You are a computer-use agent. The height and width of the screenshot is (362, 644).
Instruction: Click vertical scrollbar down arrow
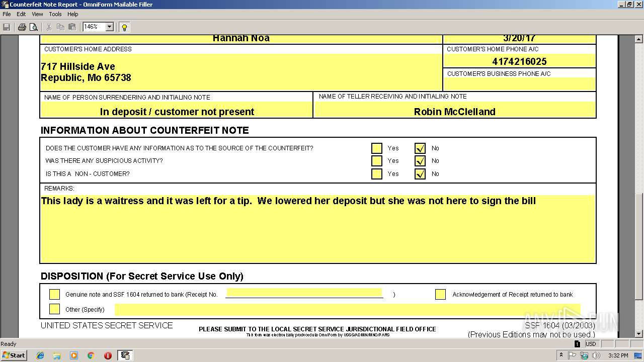(639, 333)
